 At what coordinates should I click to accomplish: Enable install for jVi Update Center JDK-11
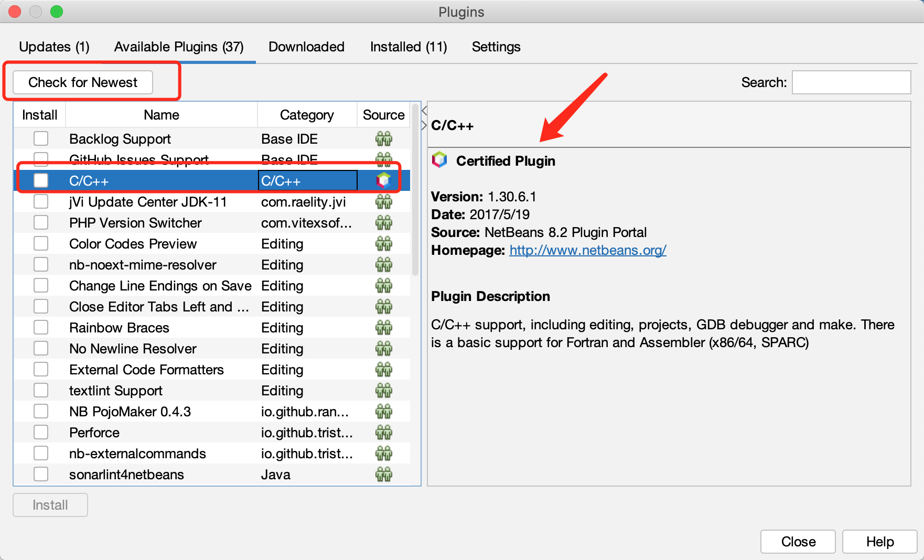(x=41, y=201)
